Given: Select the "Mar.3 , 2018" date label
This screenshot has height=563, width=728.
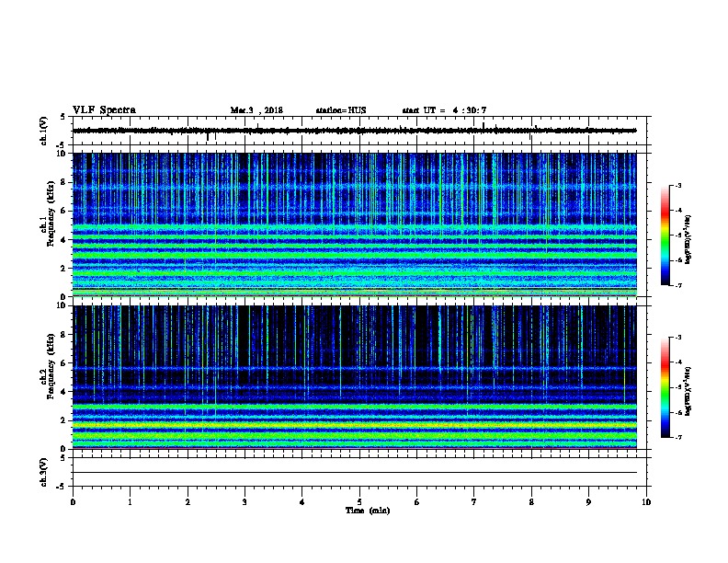Looking at the screenshot, I should point(256,110).
